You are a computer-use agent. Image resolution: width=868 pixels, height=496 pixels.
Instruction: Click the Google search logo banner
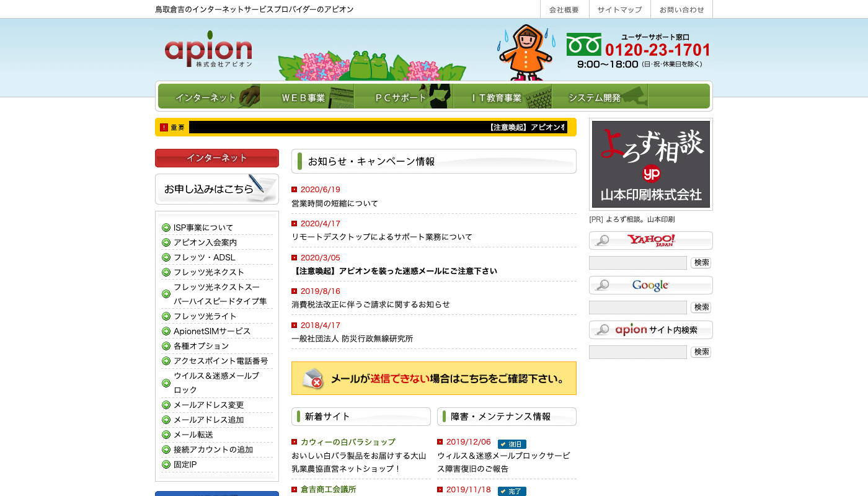(x=650, y=285)
